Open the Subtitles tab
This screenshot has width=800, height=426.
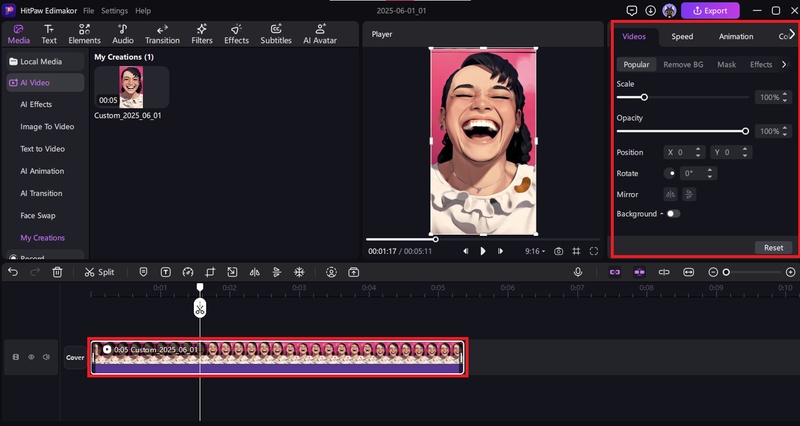click(276, 34)
